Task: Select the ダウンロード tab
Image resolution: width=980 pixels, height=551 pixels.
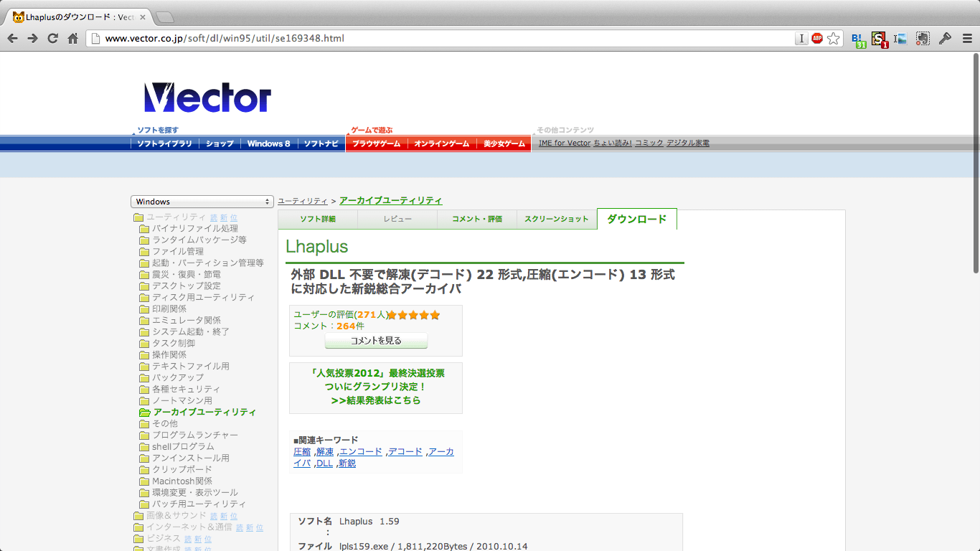Action: pyautogui.click(x=637, y=219)
